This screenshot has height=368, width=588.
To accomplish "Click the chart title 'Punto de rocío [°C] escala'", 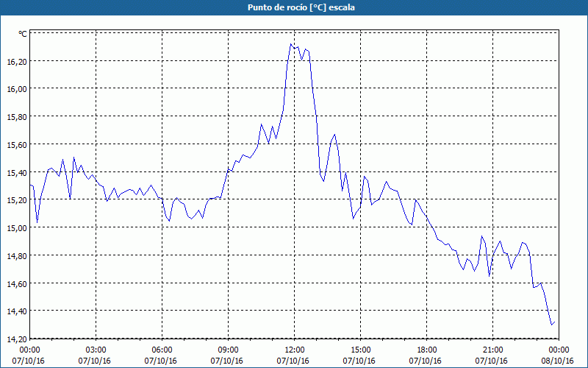I will (301, 7).
